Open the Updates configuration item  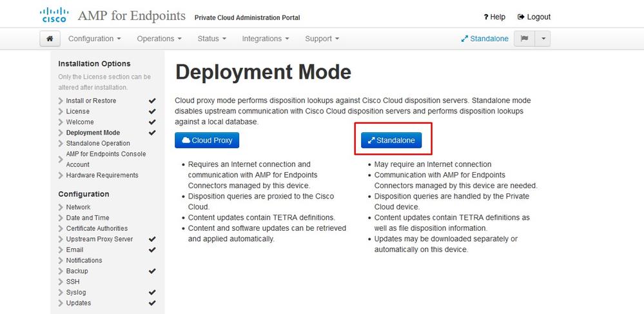(79, 303)
